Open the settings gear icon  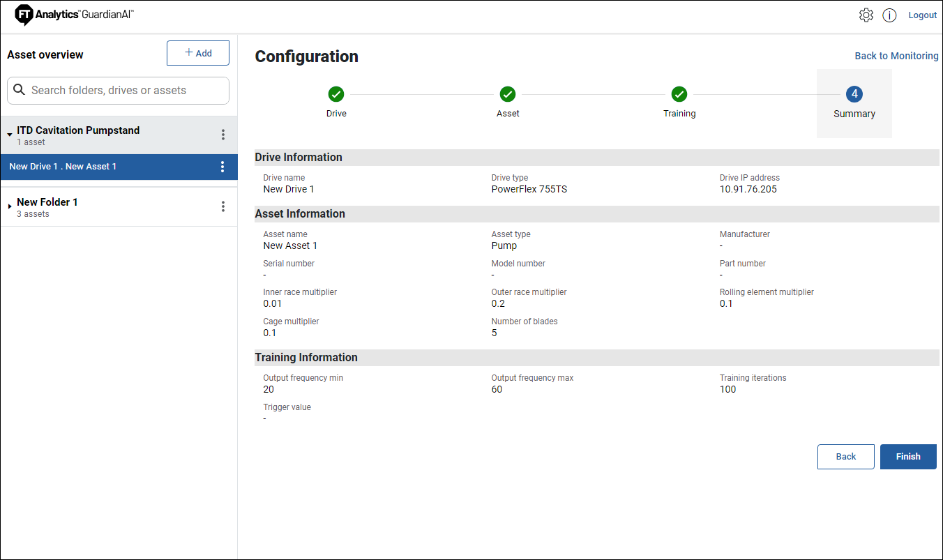point(866,15)
